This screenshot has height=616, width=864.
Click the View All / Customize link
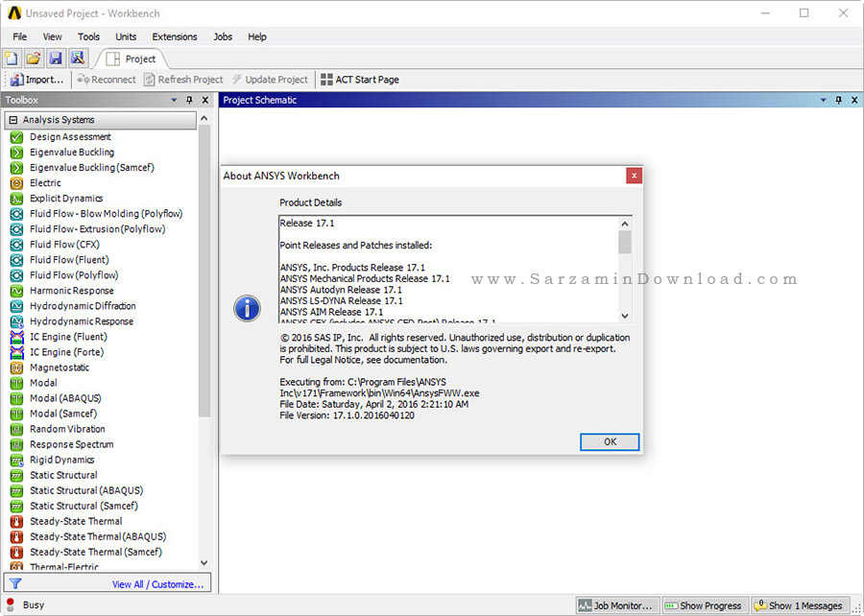coord(157,584)
